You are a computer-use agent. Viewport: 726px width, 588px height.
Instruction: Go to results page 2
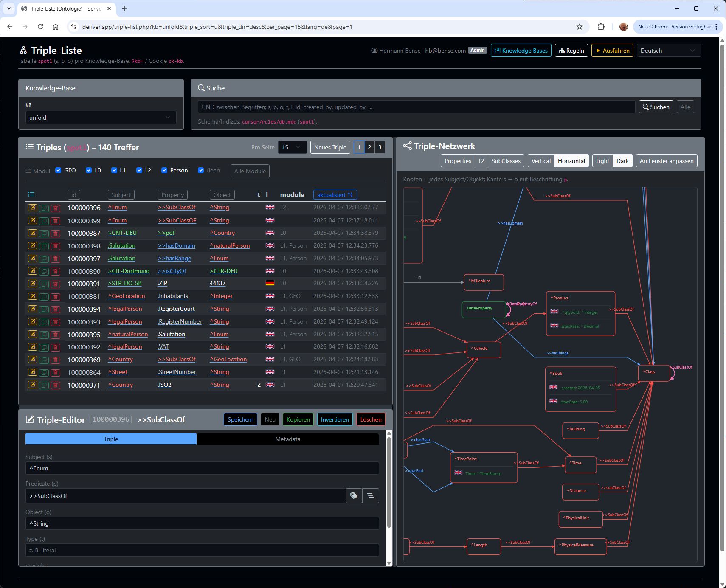[369, 147]
